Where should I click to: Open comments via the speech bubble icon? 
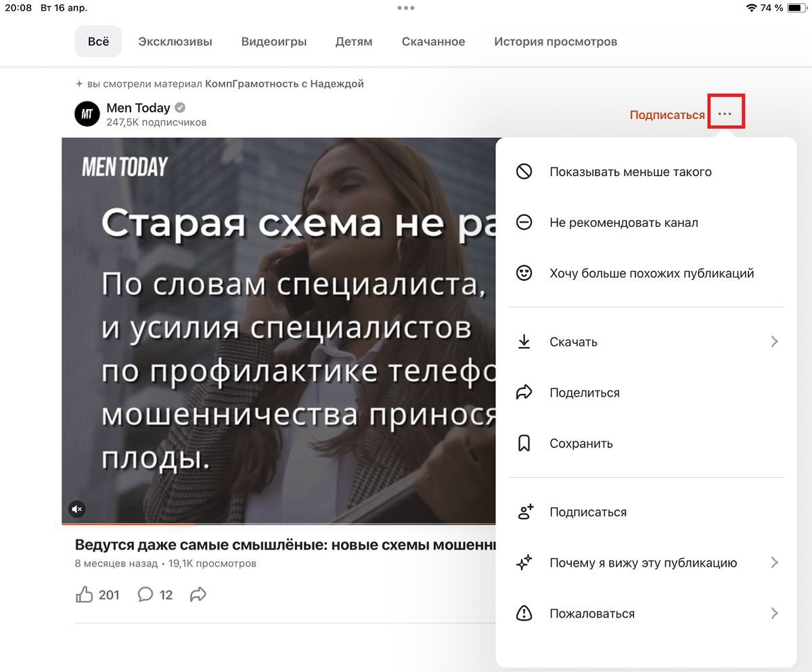[146, 594]
